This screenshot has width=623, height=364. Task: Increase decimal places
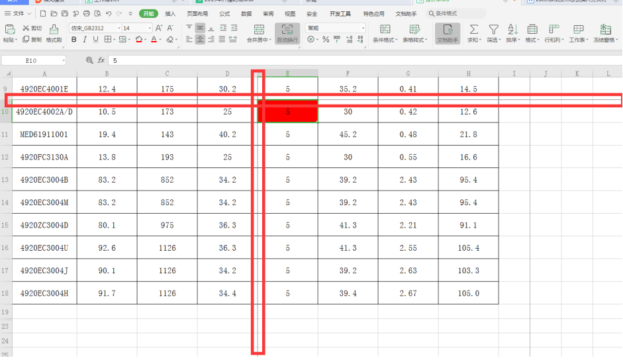pyautogui.click(x=349, y=39)
